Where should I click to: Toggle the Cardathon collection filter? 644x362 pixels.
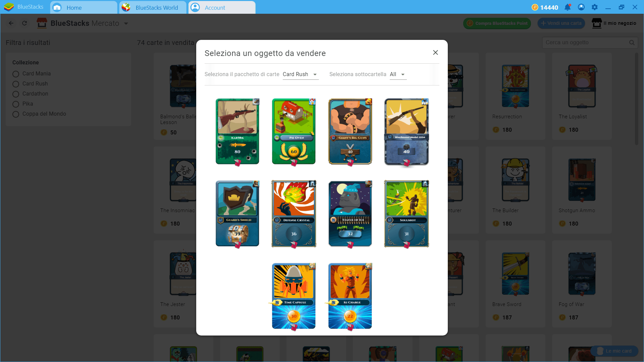16,94
